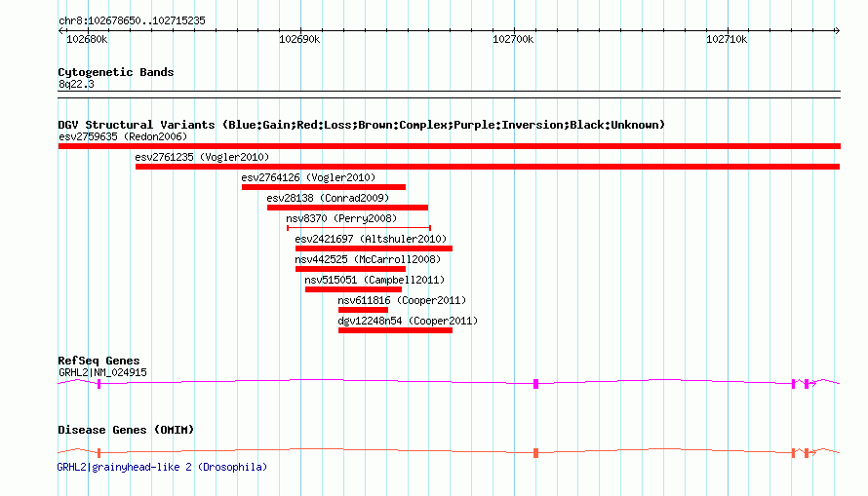
Task: Click esv2764126 (Vogler2010) label
Action: 308,177
